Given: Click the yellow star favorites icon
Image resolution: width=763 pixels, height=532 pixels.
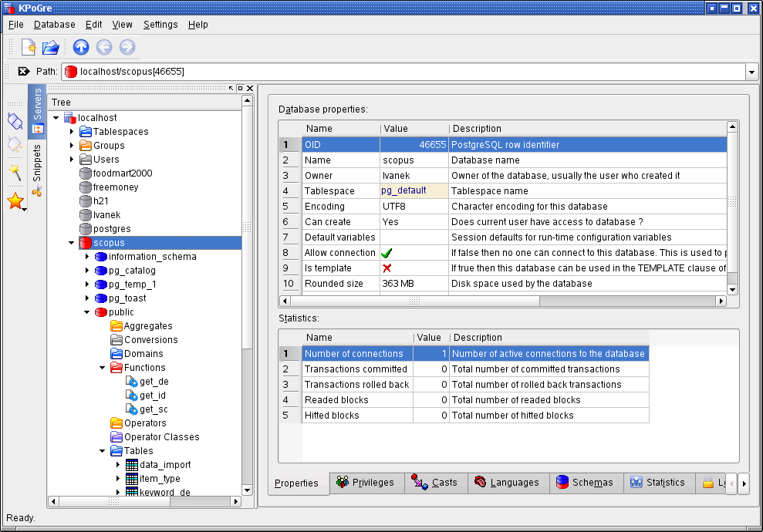Looking at the screenshot, I should point(15,200).
